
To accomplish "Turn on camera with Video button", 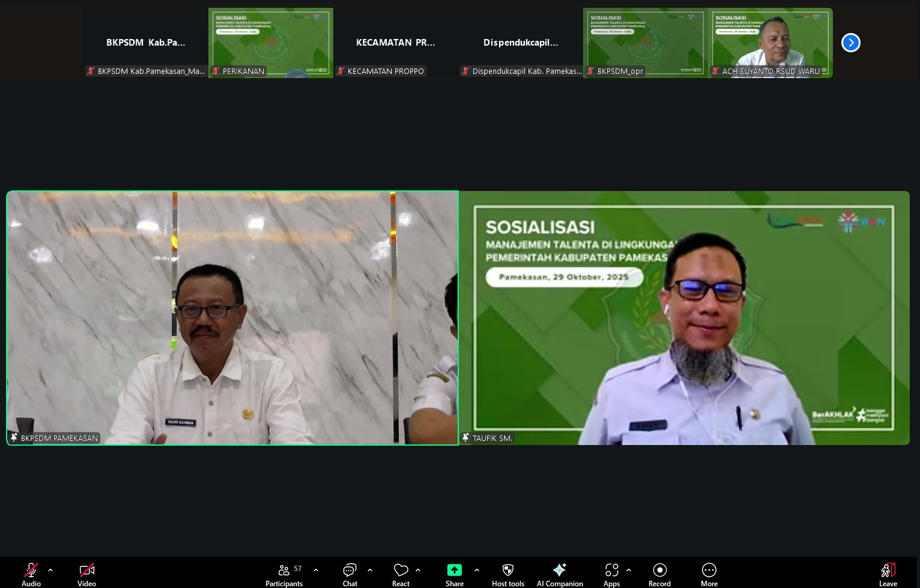I will [86, 574].
